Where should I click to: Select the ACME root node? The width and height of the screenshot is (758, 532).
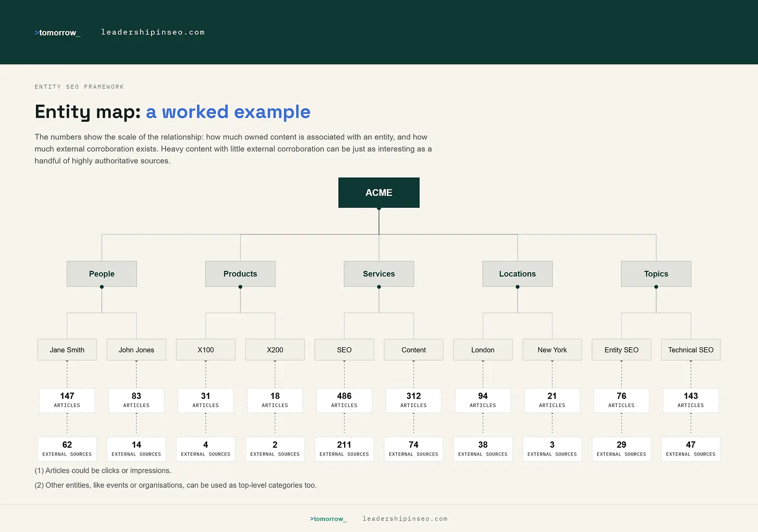pyautogui.click(x=379, y=193)
